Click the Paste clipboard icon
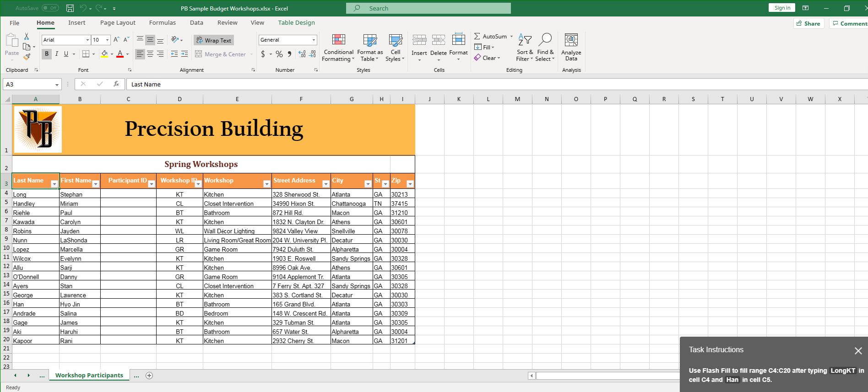 pos(12,41)
